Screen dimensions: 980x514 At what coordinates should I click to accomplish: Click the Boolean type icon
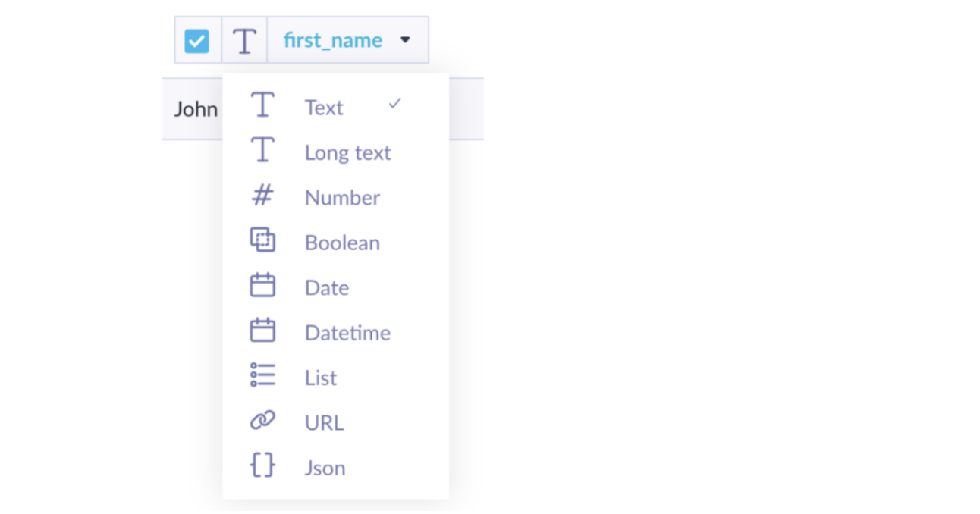click(262, 241)
